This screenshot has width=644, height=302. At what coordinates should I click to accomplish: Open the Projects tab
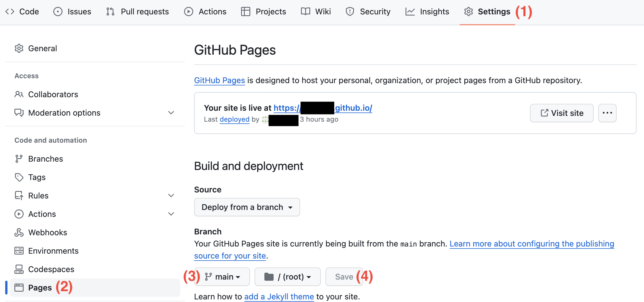point(264,12)
